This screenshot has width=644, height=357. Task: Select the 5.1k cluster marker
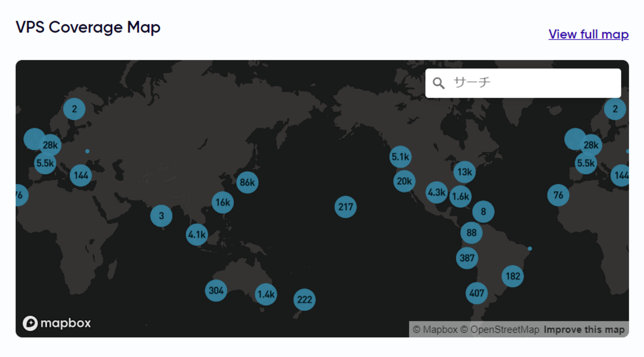pos(400,157)
